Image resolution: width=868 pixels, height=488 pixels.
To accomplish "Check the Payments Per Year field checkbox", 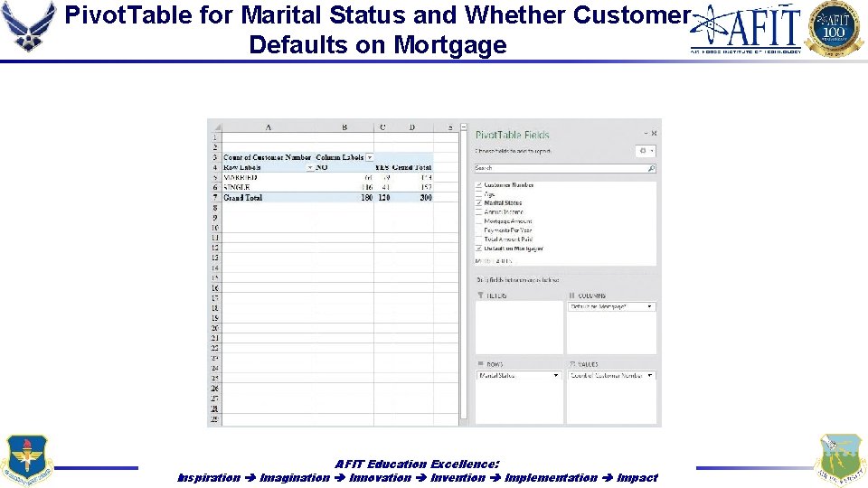I will [479, 230].
